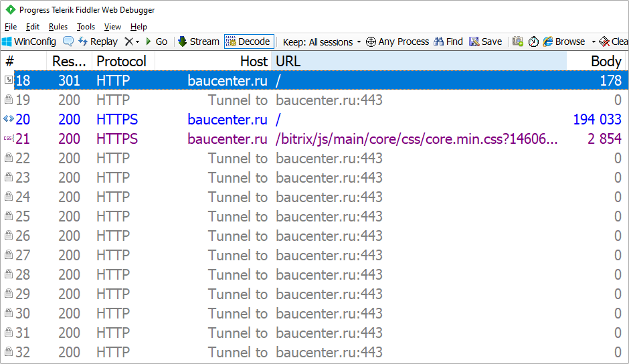Select tunnel session 31

click(x=314, y=333)
